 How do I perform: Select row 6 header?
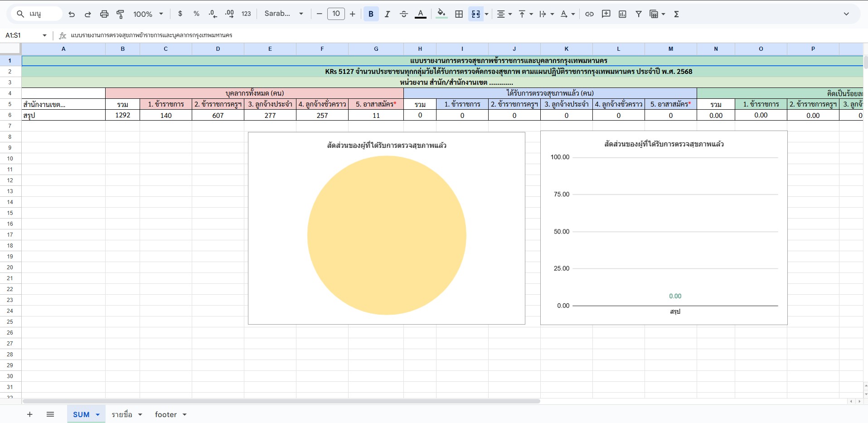tap(10, 115)
